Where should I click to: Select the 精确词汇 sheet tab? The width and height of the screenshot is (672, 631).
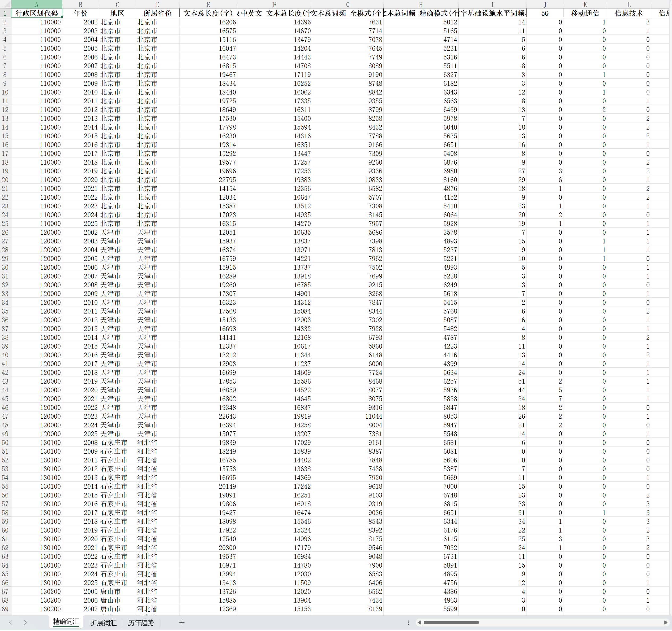(66, 622)
